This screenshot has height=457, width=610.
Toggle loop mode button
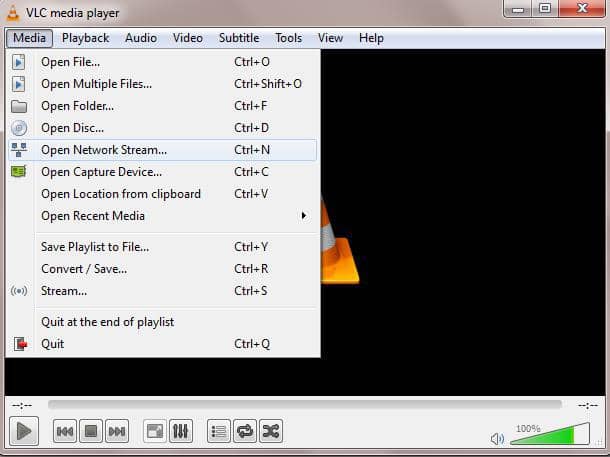(245, 431)
